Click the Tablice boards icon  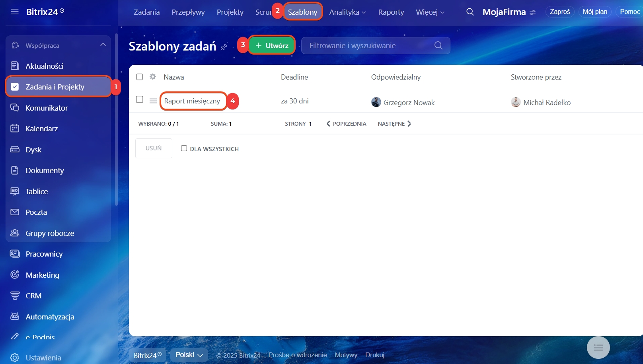(15, 191)
